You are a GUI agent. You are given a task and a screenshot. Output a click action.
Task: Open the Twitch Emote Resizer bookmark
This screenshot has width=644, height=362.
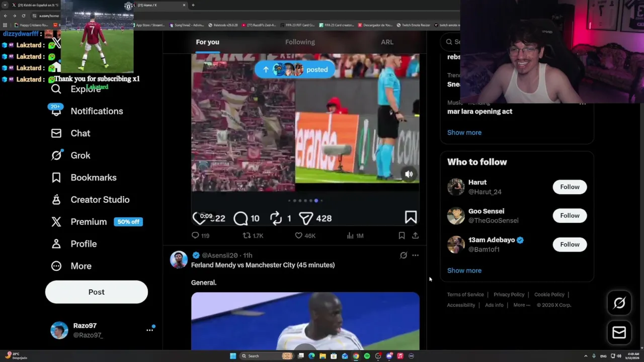coord(414,25)
